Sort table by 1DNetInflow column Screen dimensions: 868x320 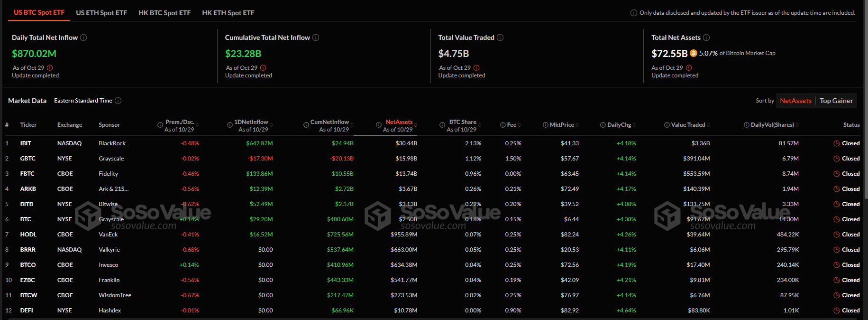(x=251, y=122)
